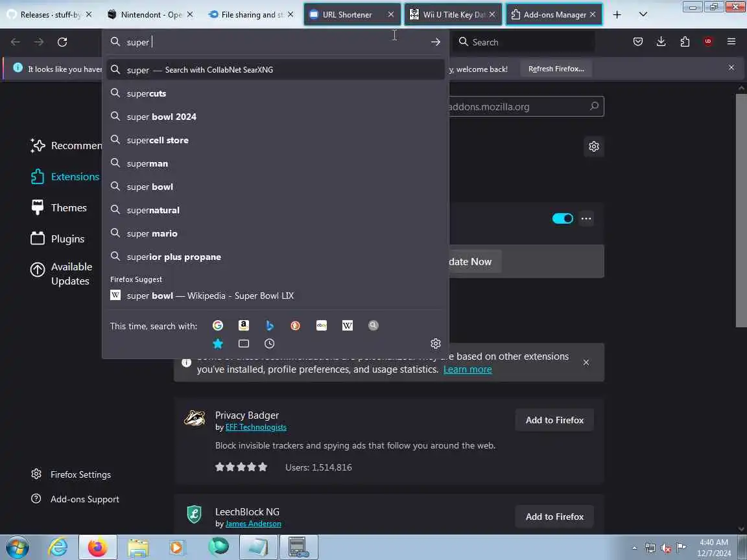The height and width of the screenshot is (560, 747).
Task: Open Extensions category in sidebar
Action: [x=65, y=177]
